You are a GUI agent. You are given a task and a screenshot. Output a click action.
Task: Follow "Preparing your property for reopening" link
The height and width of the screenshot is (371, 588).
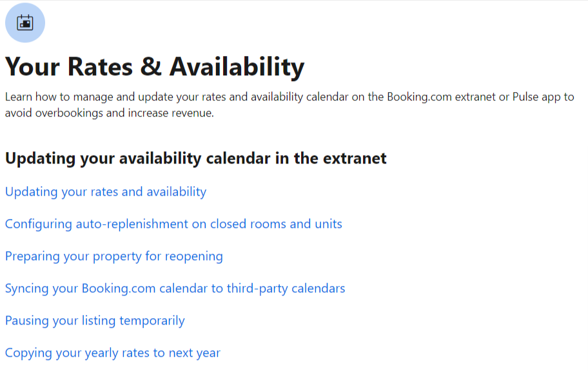(x=114, y=256)
